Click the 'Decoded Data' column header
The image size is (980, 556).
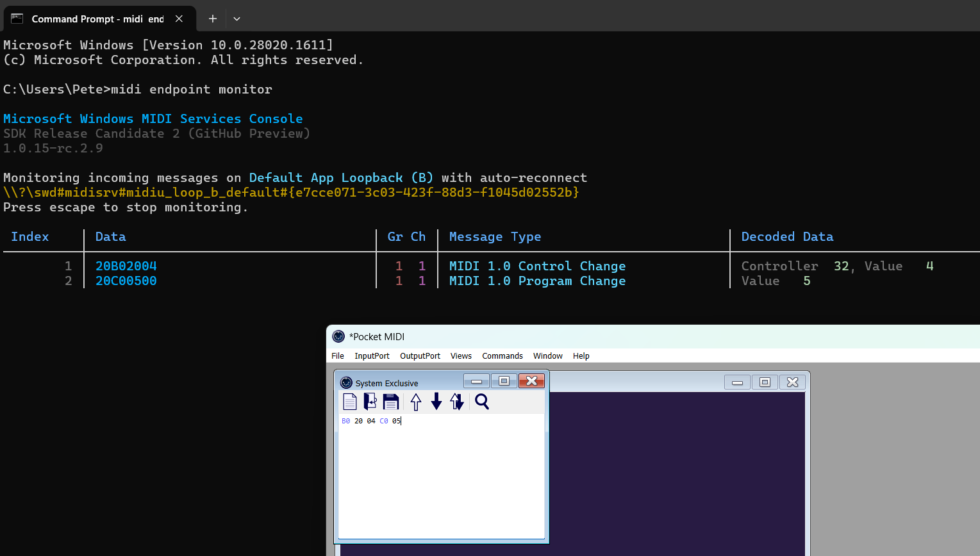(787, 236)
